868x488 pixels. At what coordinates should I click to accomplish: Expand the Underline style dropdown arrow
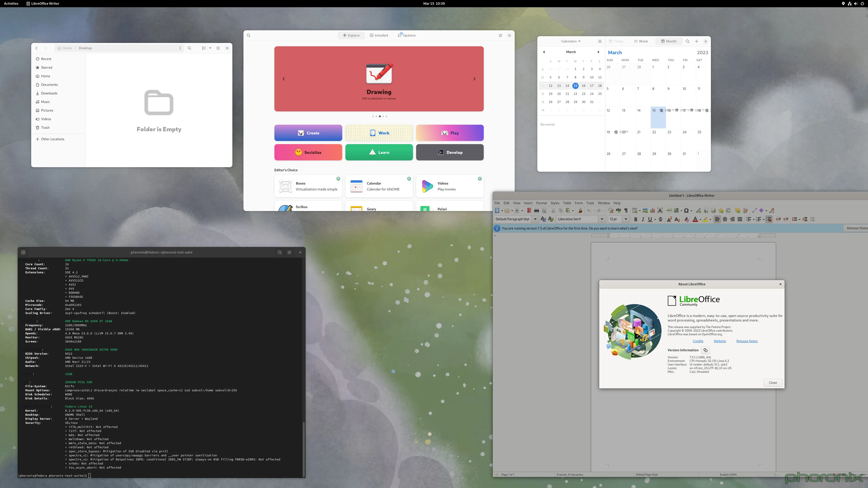pos(655,220)
